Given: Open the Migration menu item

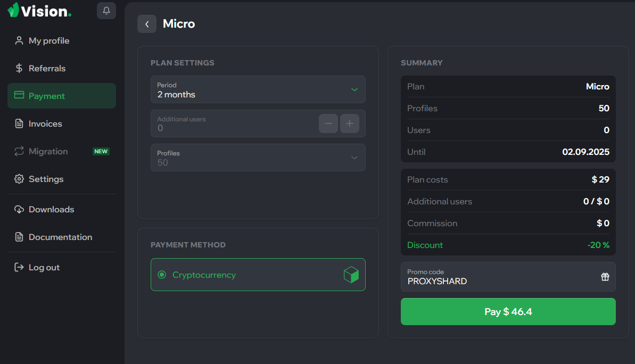Looking at the screenshot, I should tap(48, 151).
